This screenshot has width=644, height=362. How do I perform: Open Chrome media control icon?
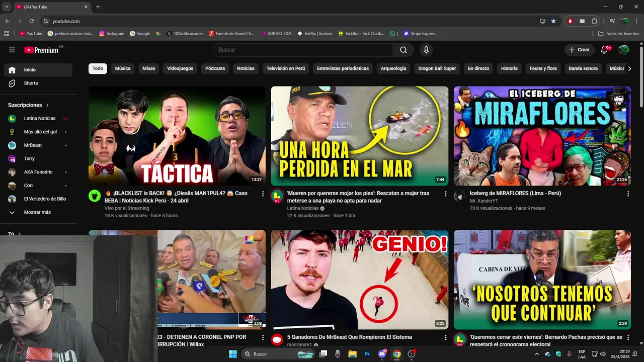[612, 21]
